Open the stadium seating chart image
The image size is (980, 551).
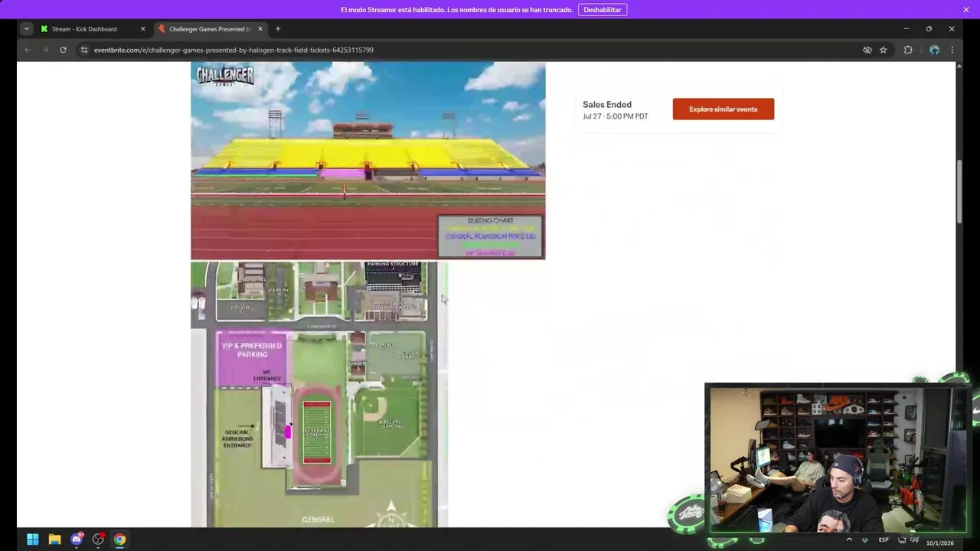click(x=367, y=161)
